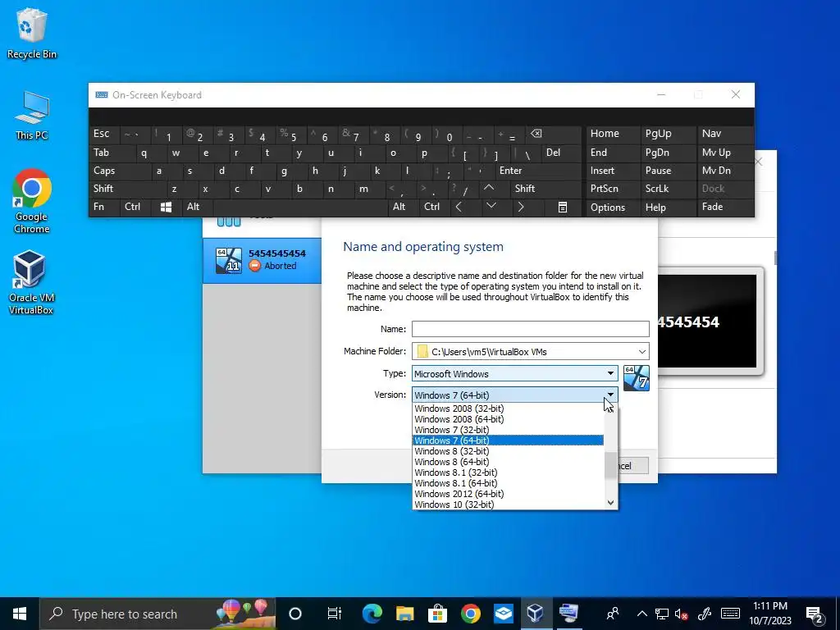The width and height of the screenshot is (840, 630).
Task: Click the Fade key on On-Screen Keyboard
Action: click(x=724, y=207)
